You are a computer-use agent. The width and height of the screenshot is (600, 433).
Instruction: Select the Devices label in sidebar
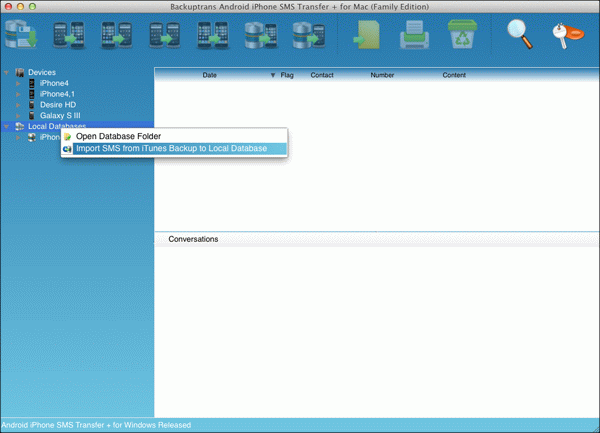pyautogui.click(x=42, y=72)
